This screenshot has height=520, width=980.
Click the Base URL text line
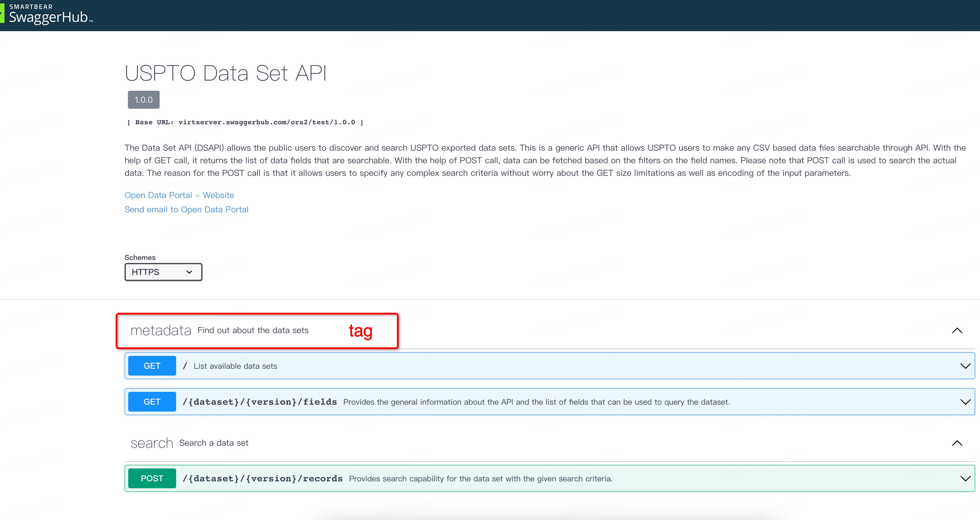tap(245, 122)
